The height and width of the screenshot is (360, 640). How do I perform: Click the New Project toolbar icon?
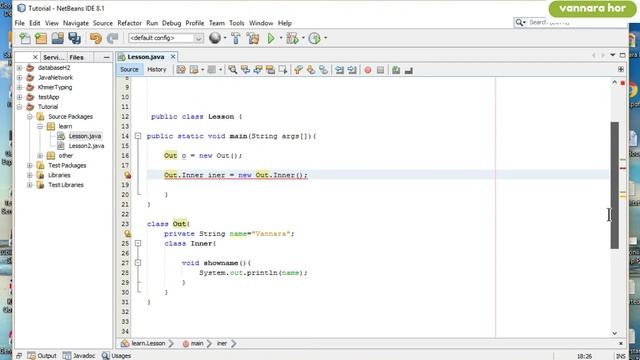pyautogui.click(x=41, y=38)
